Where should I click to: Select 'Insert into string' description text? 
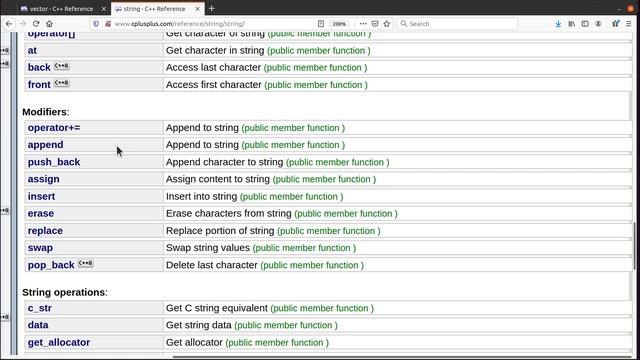pos(201,196)
